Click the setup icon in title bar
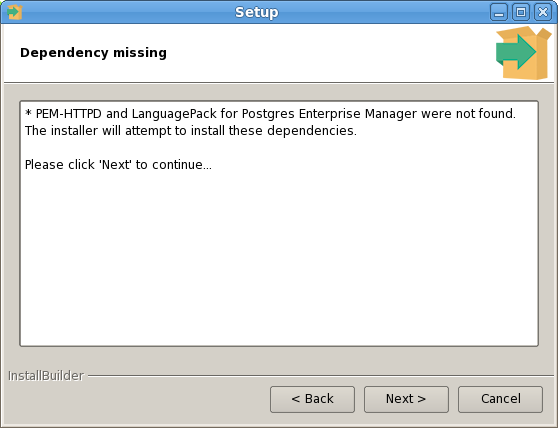The width and height of the screenshot is (558, 428). (15, 12)
